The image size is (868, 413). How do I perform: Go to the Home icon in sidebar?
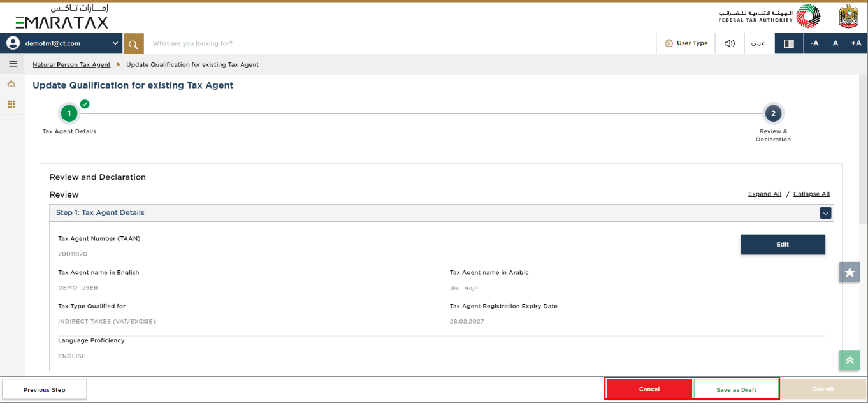[x=11, y=84]
